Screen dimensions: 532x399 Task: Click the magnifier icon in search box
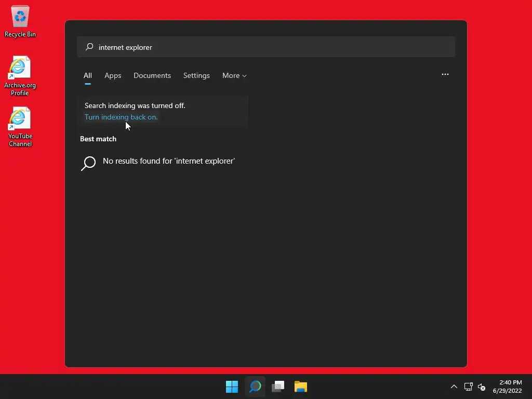[89, 47]
